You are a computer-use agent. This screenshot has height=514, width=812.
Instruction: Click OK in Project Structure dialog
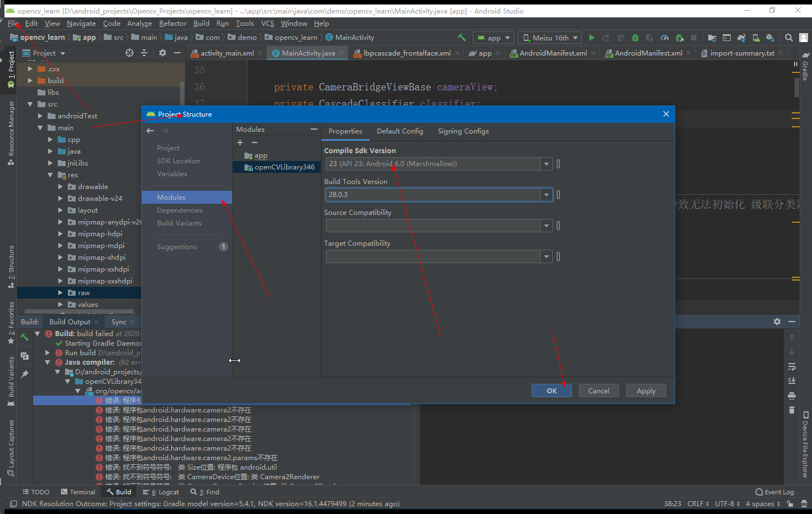[x=552, y=391]
